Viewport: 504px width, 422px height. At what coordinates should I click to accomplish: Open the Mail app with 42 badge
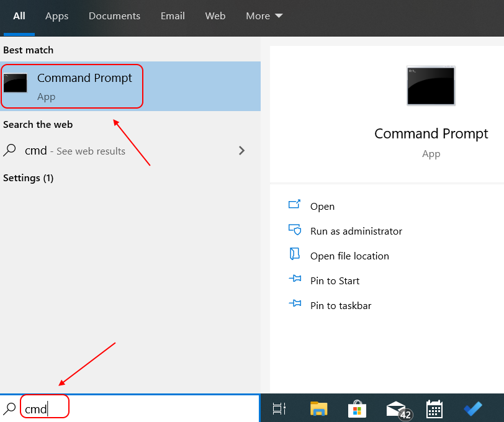pos(399,410)
